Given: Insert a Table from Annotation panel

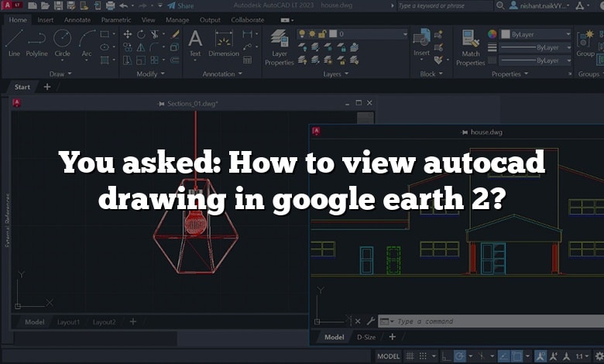Looking at the screenshot, I should pos(247,60).
